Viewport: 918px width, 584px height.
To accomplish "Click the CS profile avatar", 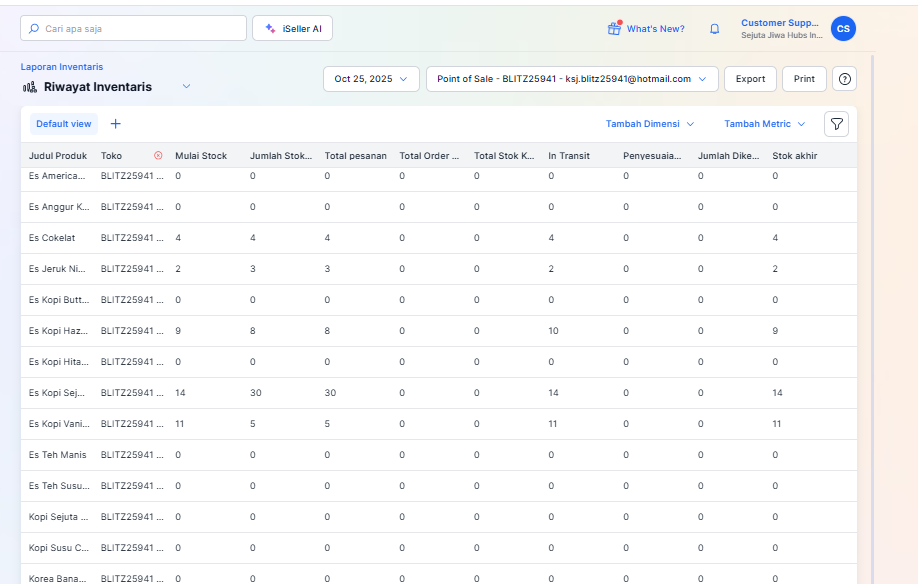I will 843,29.
